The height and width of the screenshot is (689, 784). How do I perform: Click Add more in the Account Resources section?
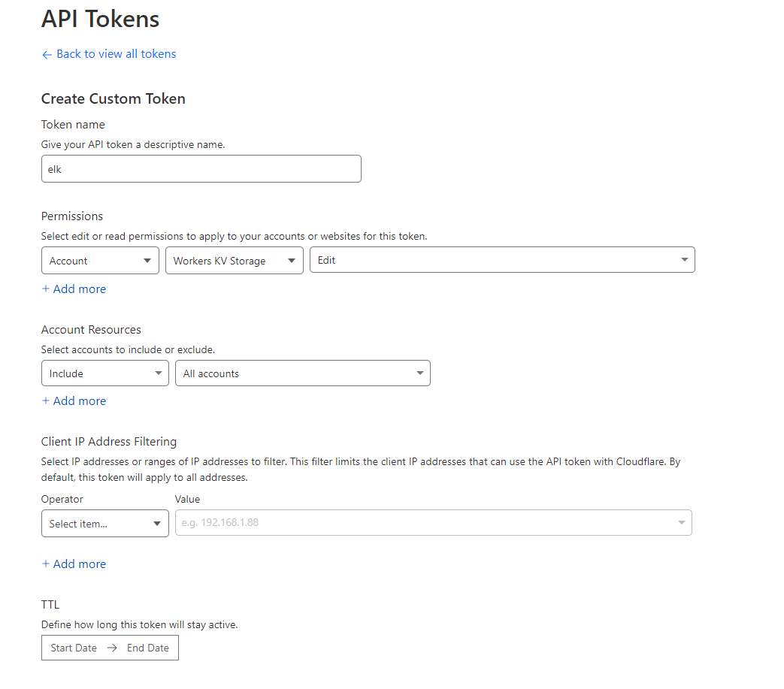[80, 400]
